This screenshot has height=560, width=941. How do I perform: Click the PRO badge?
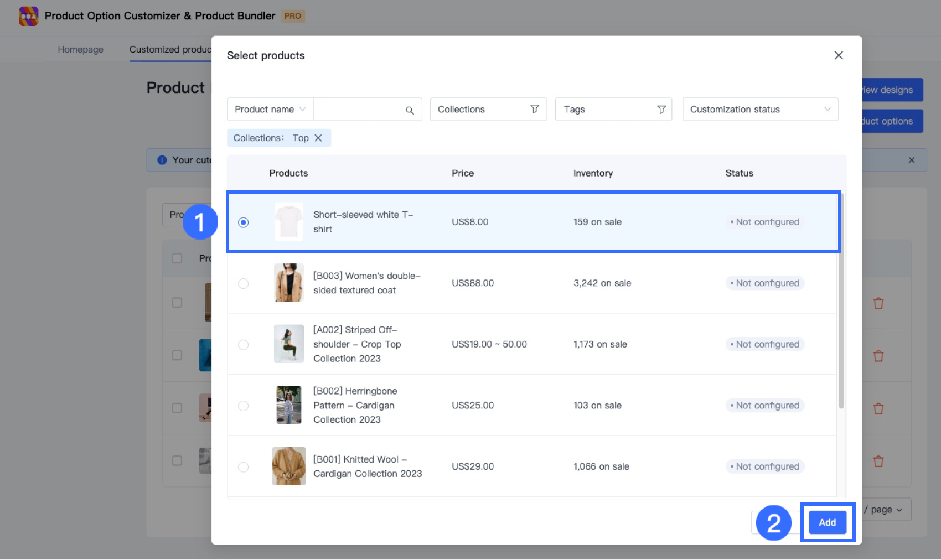pyautogui.click(x=293, y=16)
